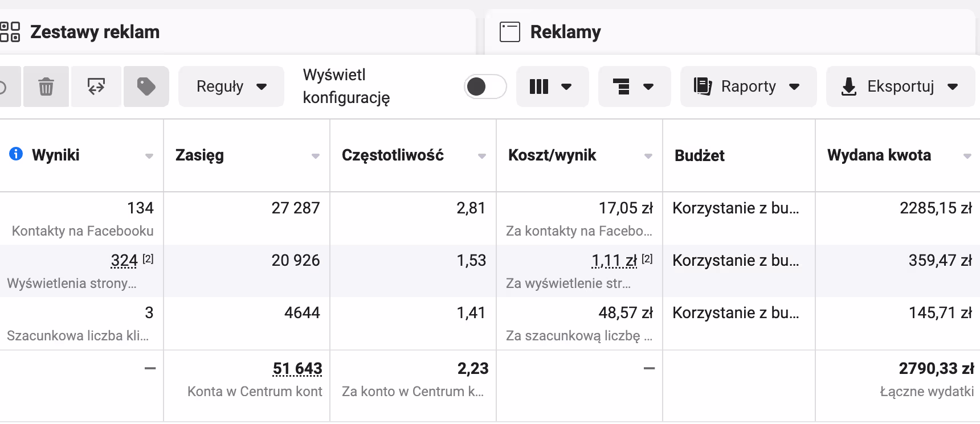This screenshot has height=424, width=980.
Task: Open the Zasięg column header arrow
Action: pyautogui.click(x=316, y=156)
